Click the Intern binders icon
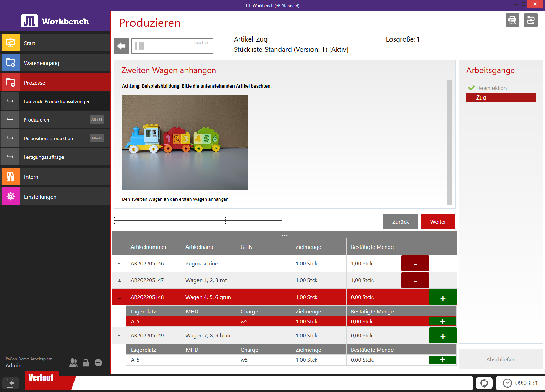The width and height of the screenshot is (545, 392). coord(11,177)
